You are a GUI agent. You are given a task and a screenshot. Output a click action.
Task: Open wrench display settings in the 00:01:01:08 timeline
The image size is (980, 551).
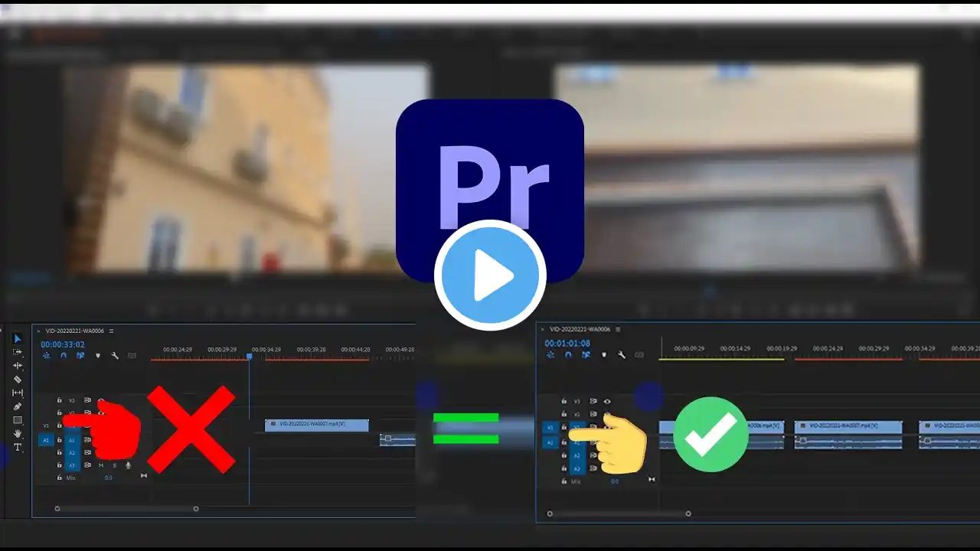click(622, 355)
